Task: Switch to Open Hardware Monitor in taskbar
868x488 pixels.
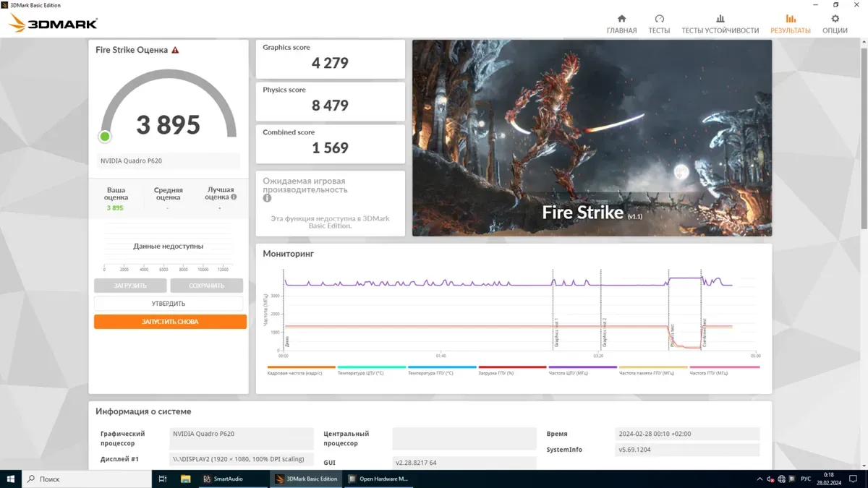Action: point(378,479)
